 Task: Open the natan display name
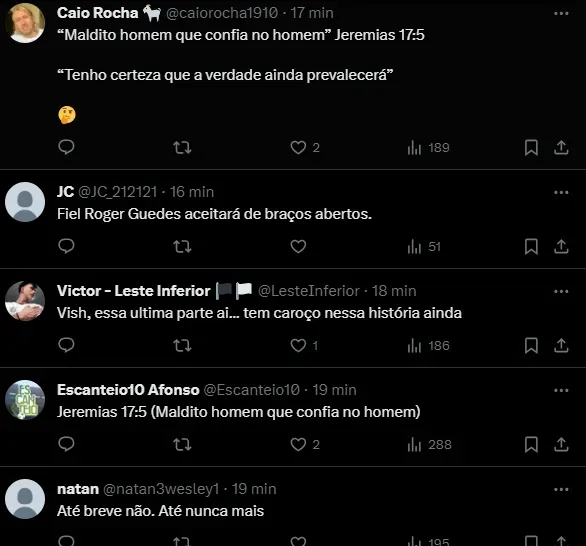click(x=78, y=489)
